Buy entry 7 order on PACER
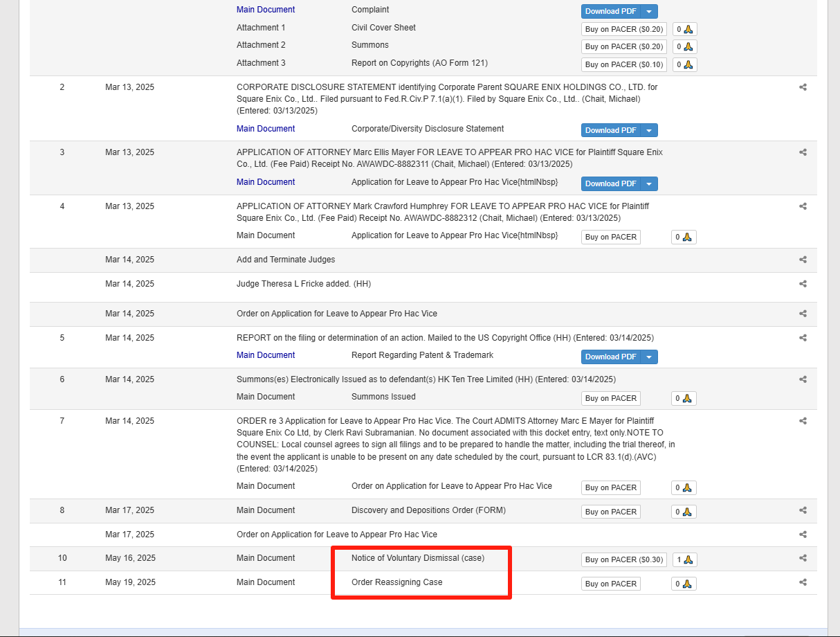The image size is (840, 637). (611, 487)
